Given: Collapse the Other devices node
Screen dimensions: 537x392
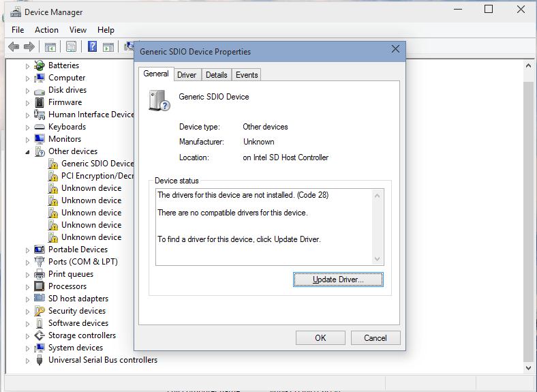Looking at the screenshot, I should (27, 152).
